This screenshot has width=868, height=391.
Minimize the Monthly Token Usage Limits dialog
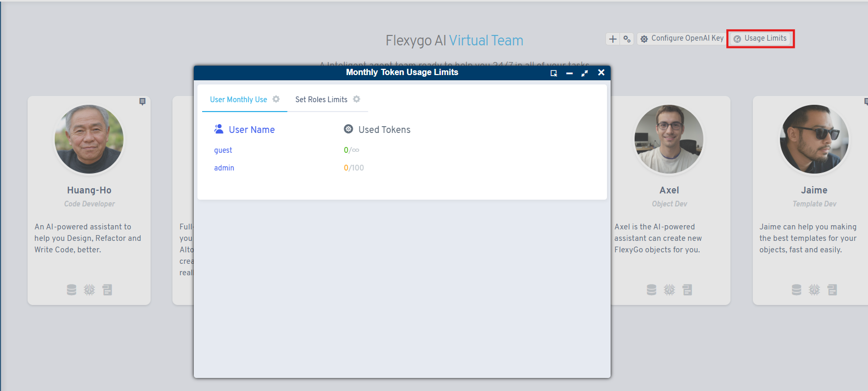pyautogui.click(x=569, y=73)
